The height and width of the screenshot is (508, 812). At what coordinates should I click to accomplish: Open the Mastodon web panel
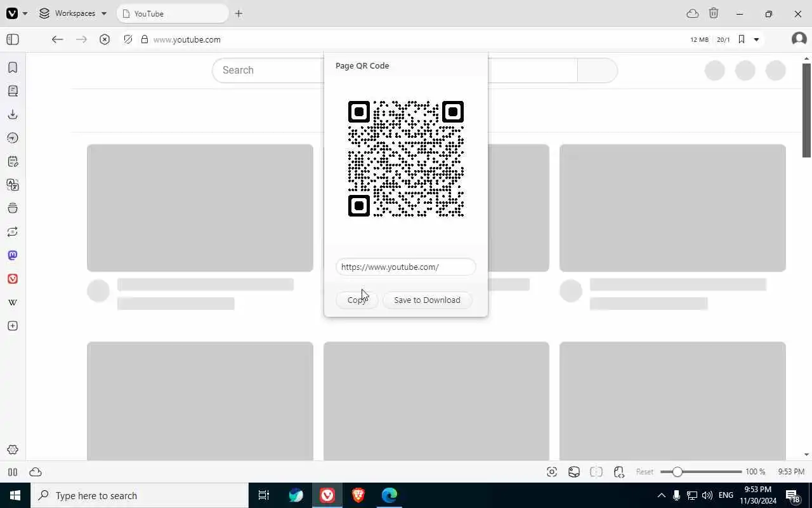click(x=12, y=255)
